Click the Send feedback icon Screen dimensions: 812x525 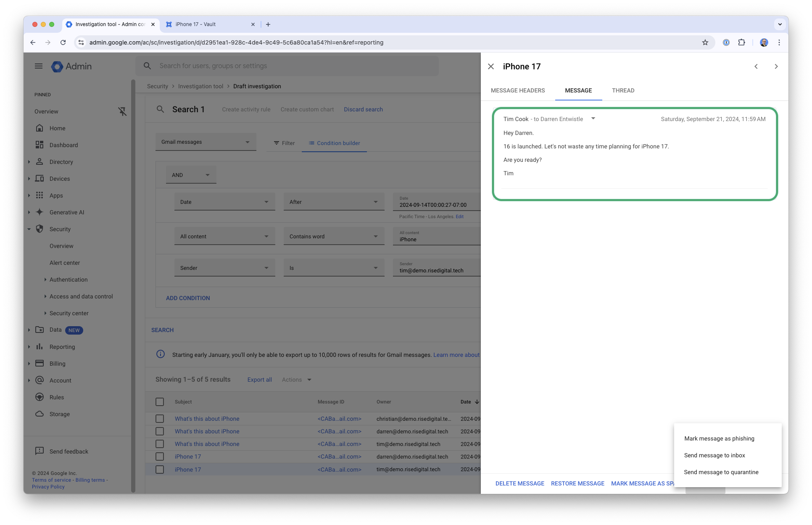(x=40, y=451)
